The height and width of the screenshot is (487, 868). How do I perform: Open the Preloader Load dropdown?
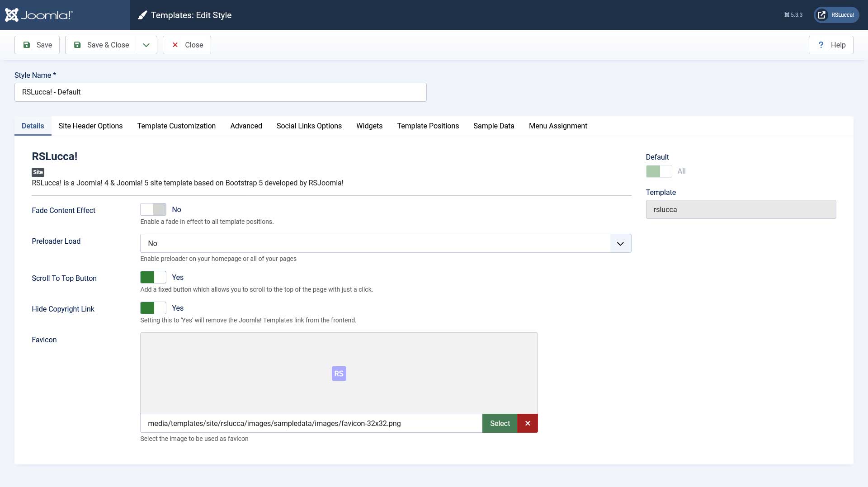[385, 243]
